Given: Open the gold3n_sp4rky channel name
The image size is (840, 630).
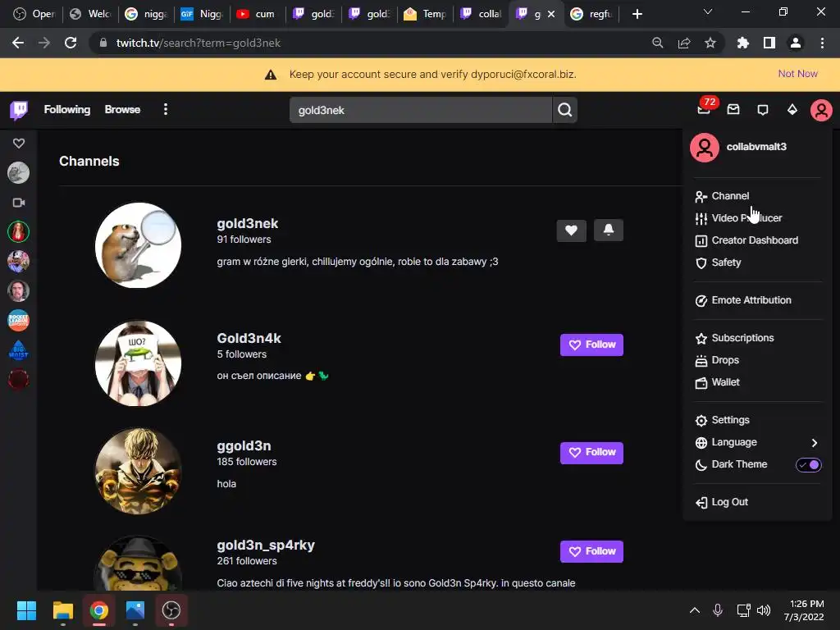Looking at the screenshot, I should [x=266, y=545].
